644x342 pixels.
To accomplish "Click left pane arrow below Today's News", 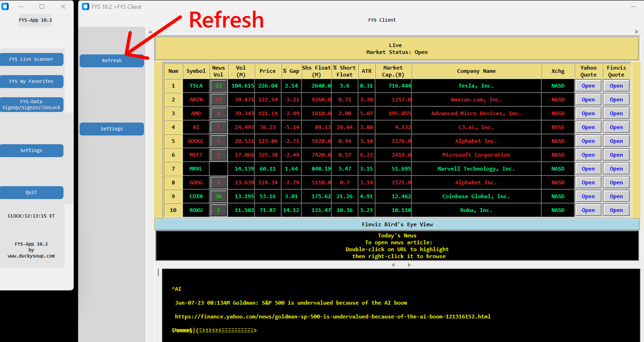I will point(393,265).
